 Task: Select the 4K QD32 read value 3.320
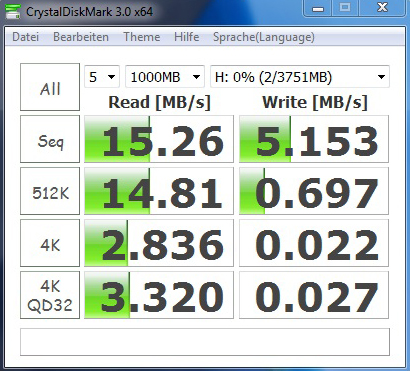pyautogui.click(x=159, y=295)
